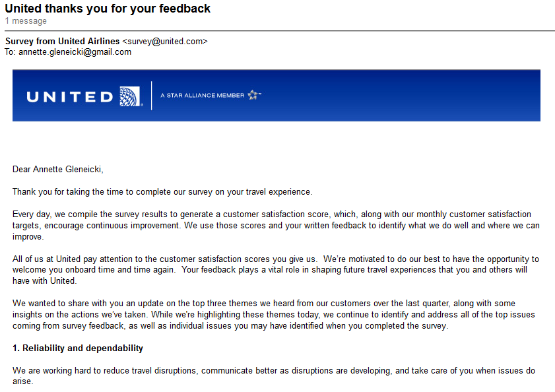Click the paragraph starting 'We wanted to share'

(276, 314)
